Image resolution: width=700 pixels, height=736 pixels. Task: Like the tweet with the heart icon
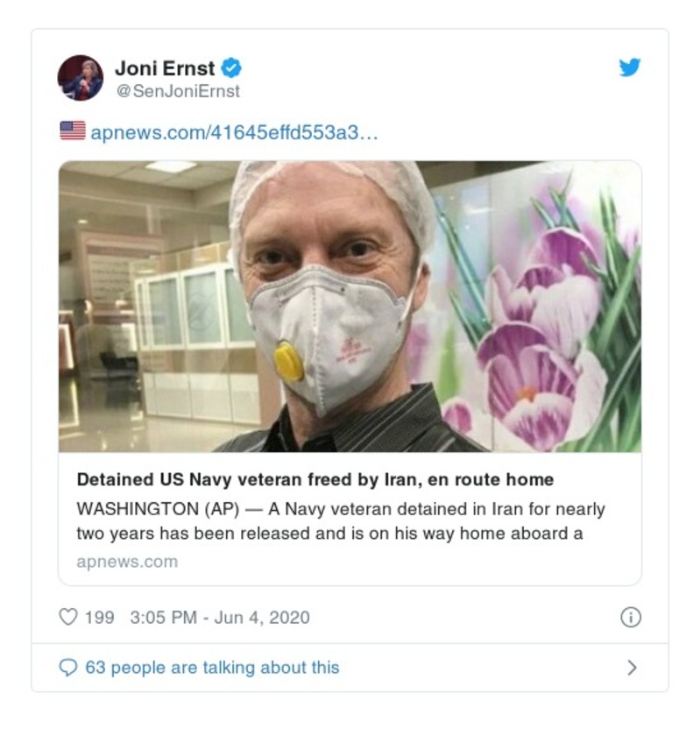click(67, 617)
